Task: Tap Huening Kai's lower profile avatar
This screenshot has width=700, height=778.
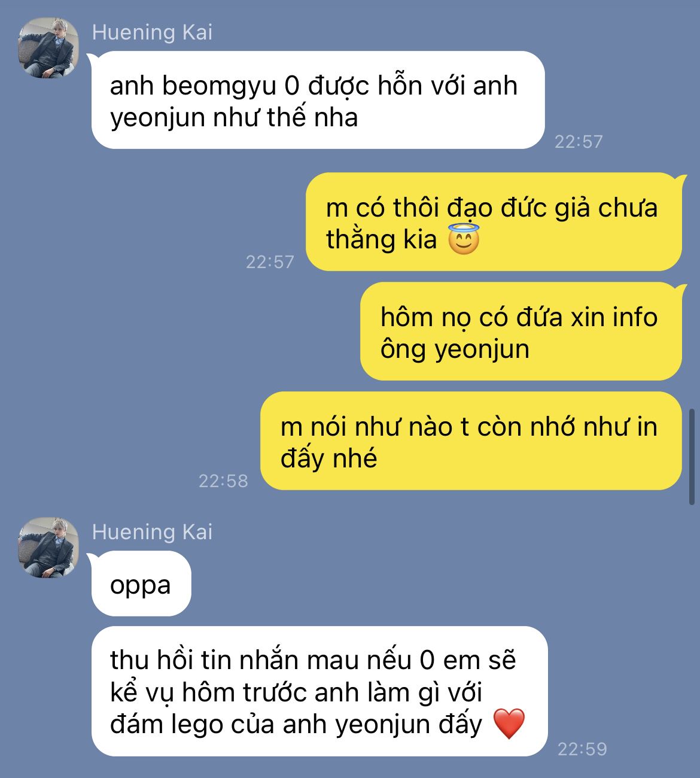Action: [49, 547]
